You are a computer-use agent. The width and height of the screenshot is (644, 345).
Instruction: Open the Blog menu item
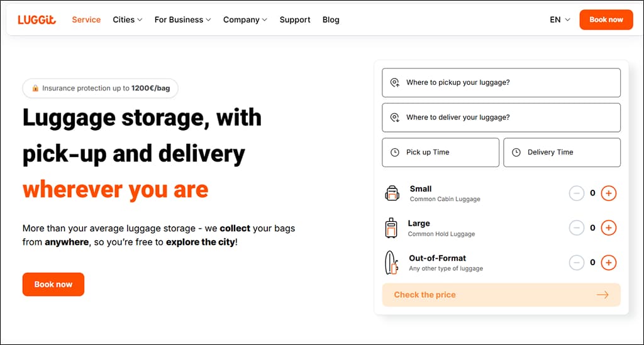[x=331, y=19]
